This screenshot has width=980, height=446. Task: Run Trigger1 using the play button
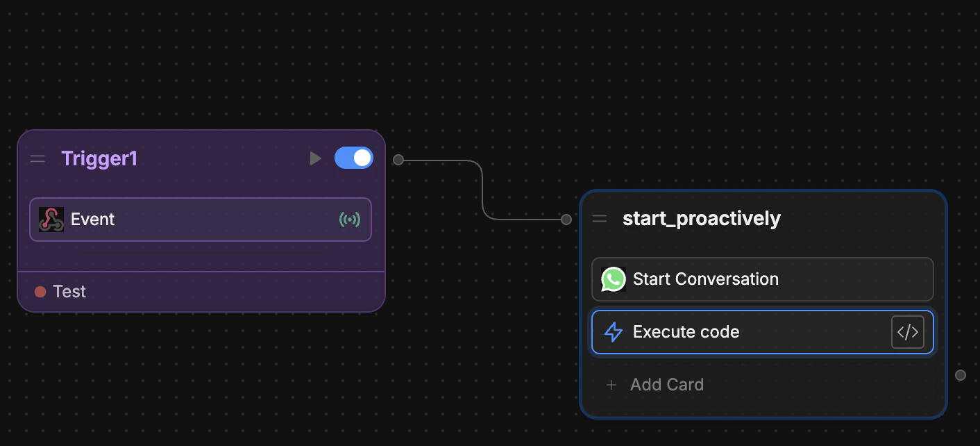coord(316,158)
